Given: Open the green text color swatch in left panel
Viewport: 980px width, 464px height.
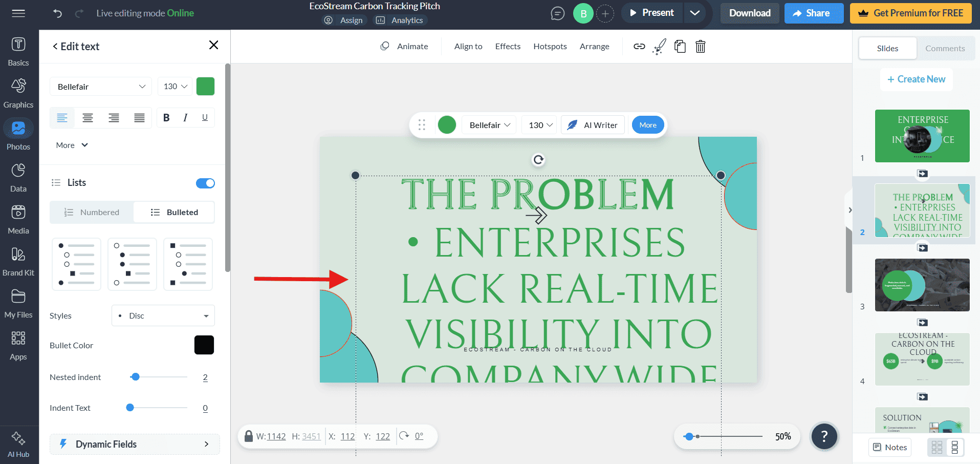Looking at the screenshot, I should point(205,86).
